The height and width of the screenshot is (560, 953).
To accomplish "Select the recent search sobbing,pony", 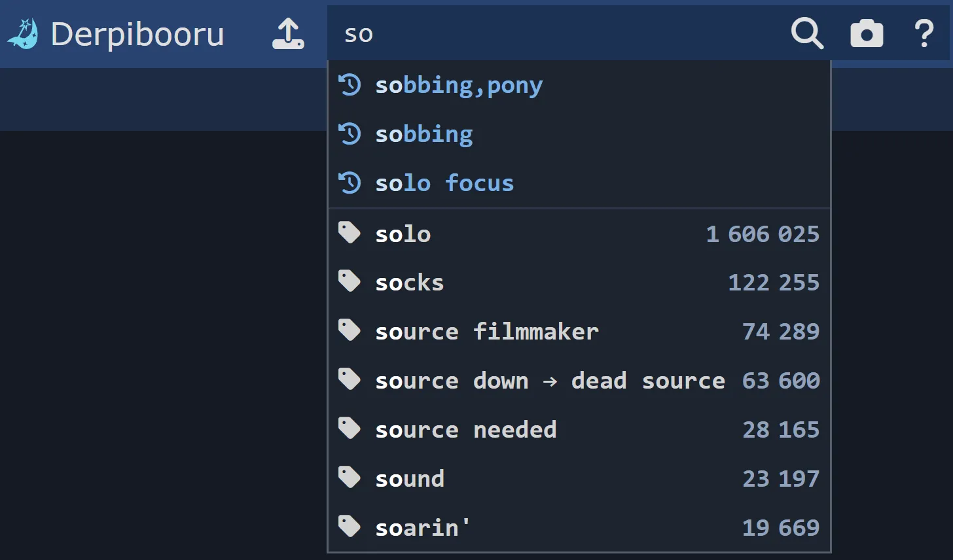I will [x=459, y=84].
